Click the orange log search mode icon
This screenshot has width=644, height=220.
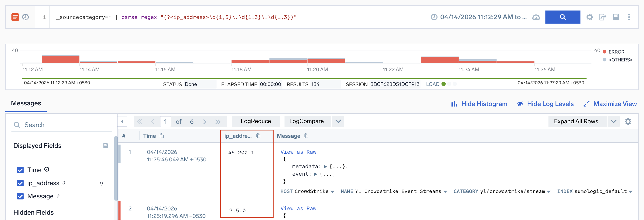[15, 17]
